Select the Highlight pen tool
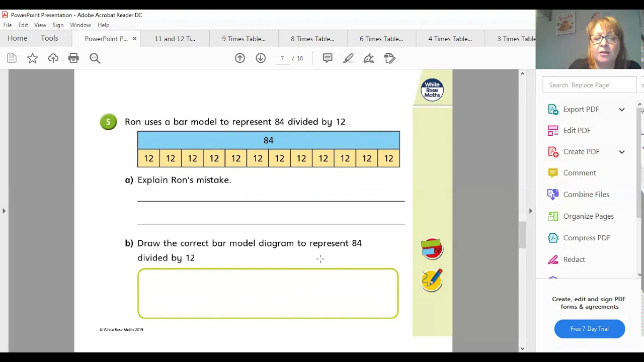This screenshot has width=644, height=362. click(x=348, y=58)
